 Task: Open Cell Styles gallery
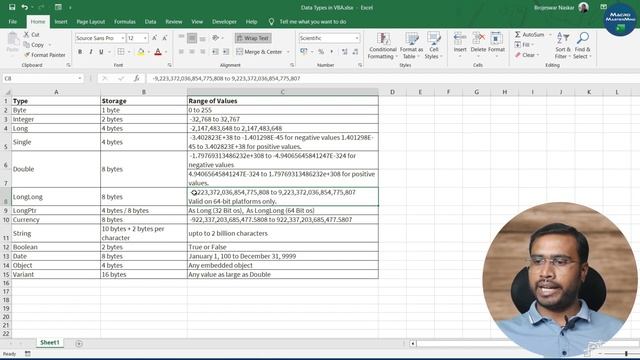click(x=433, y=46)
